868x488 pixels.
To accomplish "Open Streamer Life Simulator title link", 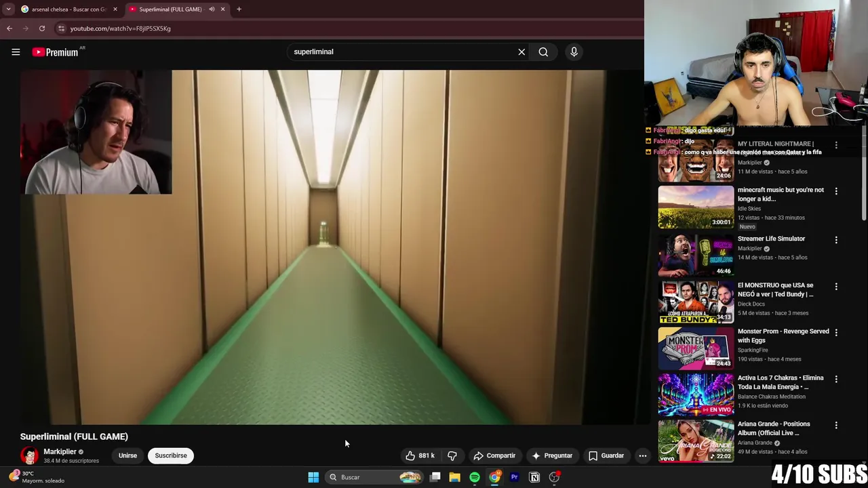I will point(771,239).
